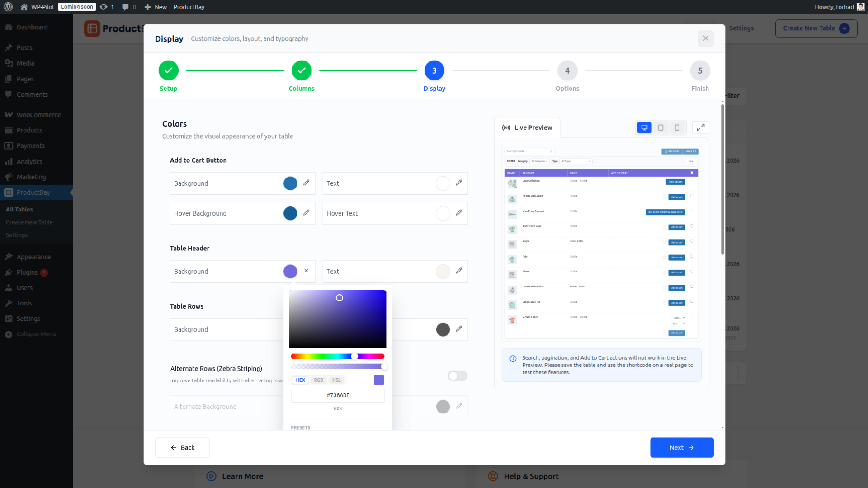Click the WordPress logo in admin bar
The height and width of the screenshot is (488, 868).
[x=8, y=7]
